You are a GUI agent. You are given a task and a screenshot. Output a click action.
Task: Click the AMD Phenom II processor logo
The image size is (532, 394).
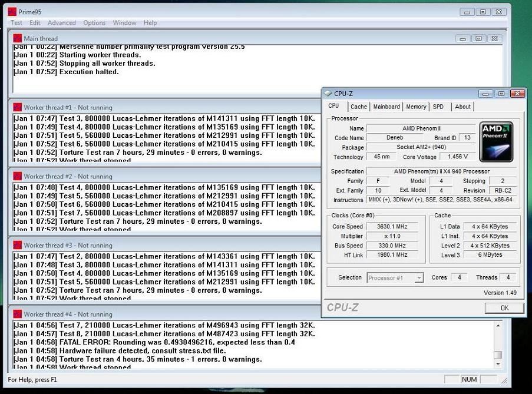coord(496,142)
